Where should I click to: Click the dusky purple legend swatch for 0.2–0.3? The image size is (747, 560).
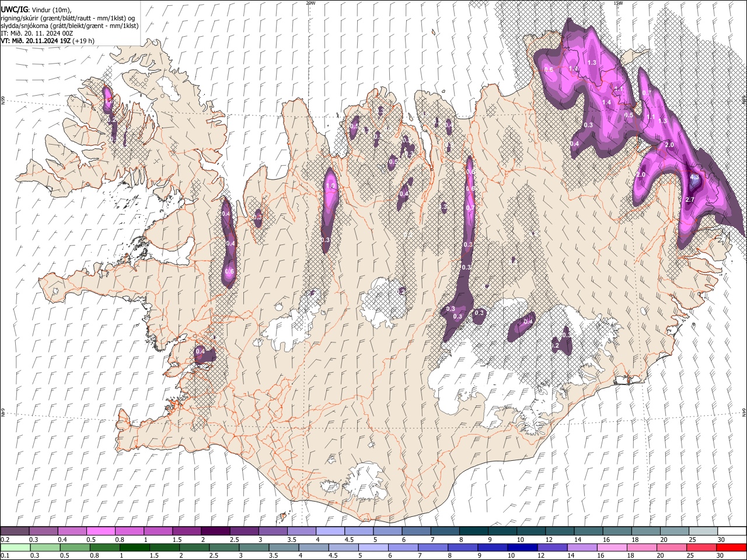pos(15,531)
